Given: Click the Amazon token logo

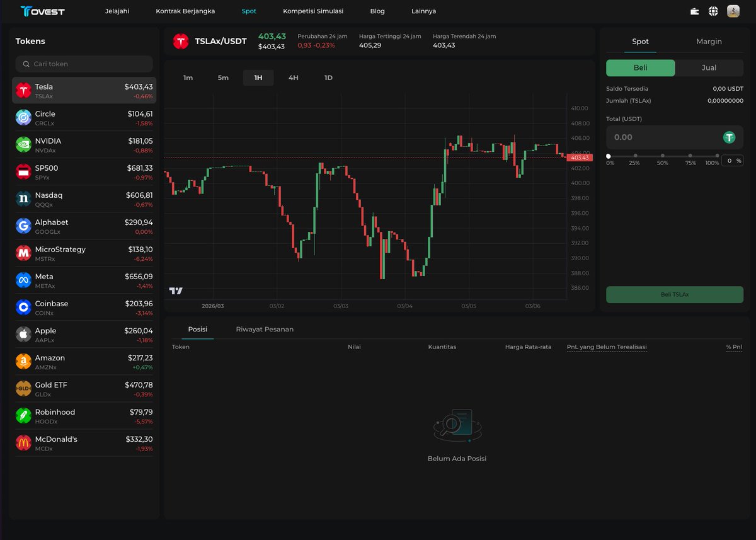Looking at the screenshot, I should [23, 362].
